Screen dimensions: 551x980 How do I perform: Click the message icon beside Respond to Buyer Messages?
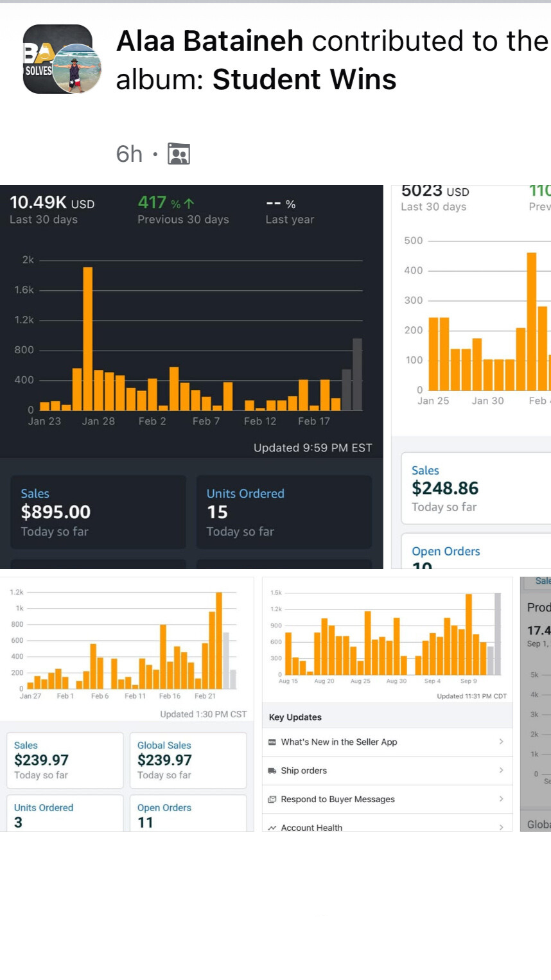point(272,800)
